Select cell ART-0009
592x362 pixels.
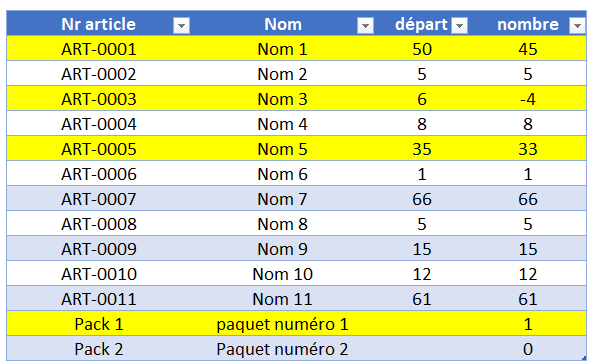tap(99, 249)
